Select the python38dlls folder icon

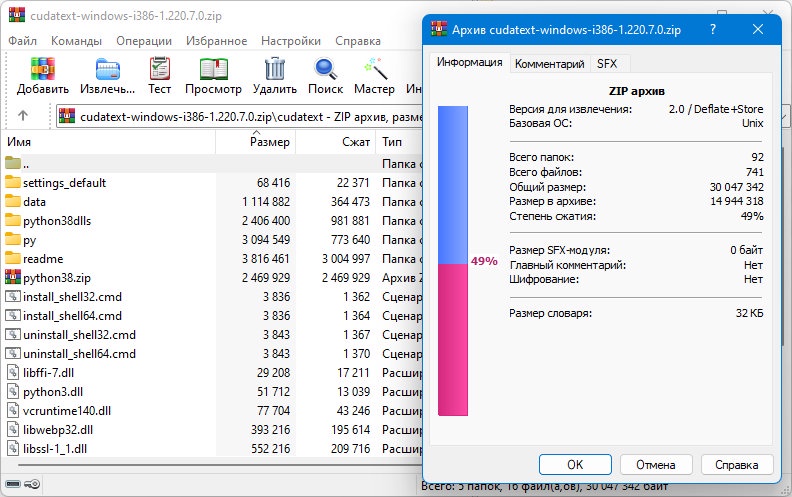(13, 220)
